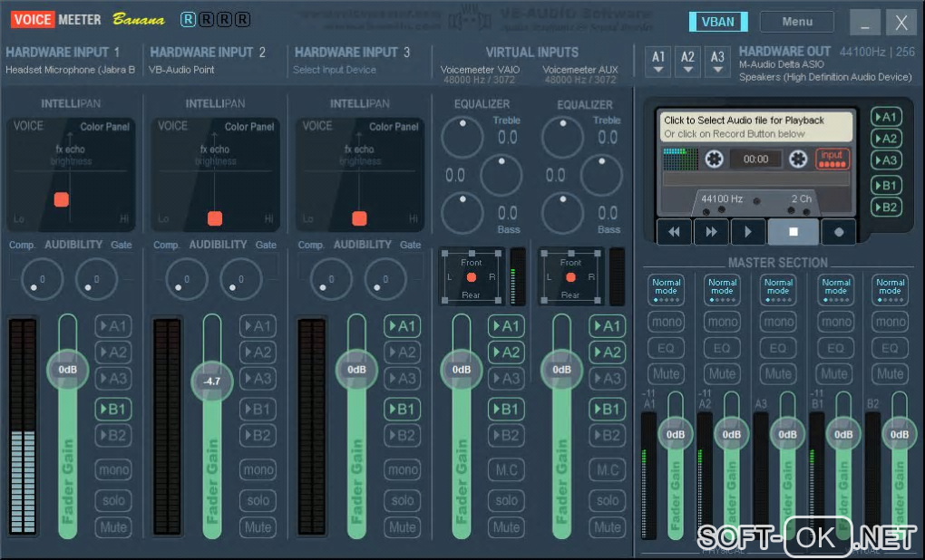This screenshot has height=560, width=925.
Task: Open Color Panel on Hardware Input 3
Action: click(x=394, y=126)
